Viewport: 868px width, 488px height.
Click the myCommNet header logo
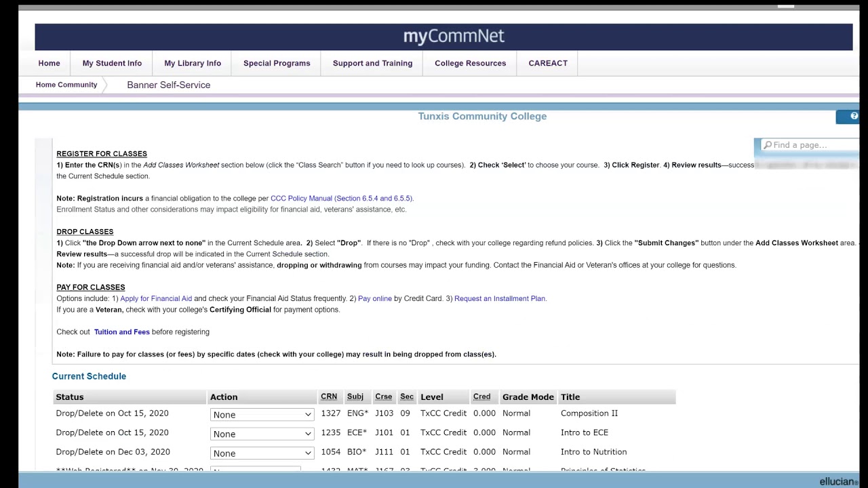point(454,36)
